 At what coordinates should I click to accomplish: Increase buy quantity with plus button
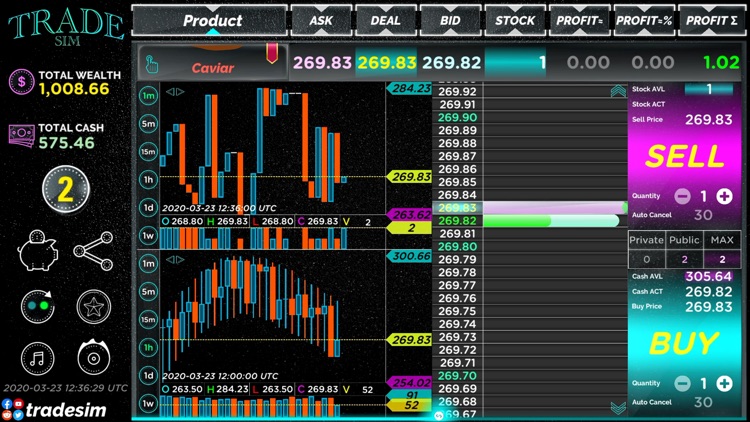coord(724,383)
